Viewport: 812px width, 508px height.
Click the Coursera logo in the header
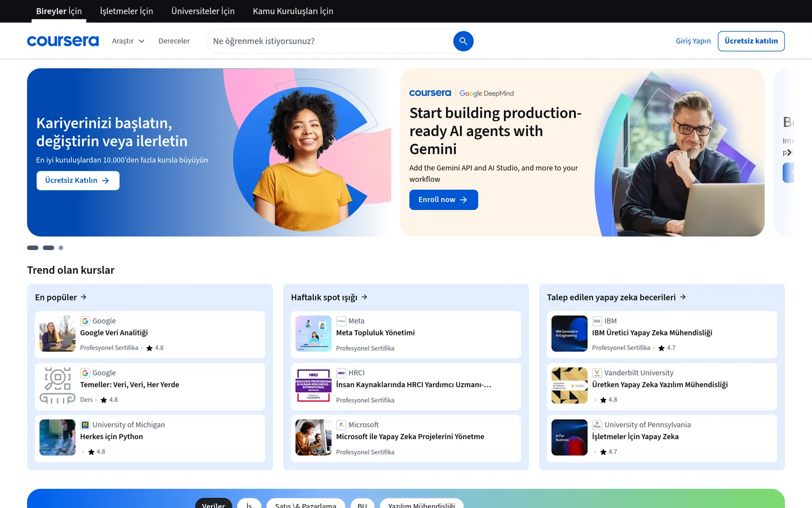63,41
